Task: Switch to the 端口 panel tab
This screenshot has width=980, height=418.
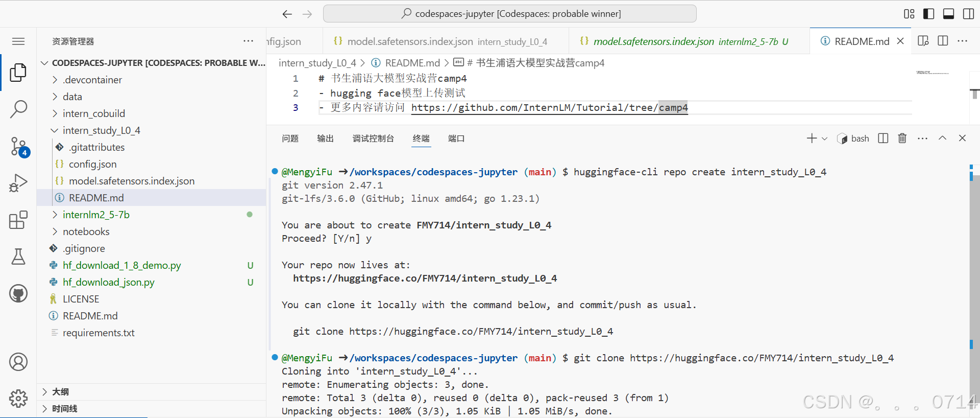Action: (456, 138)
